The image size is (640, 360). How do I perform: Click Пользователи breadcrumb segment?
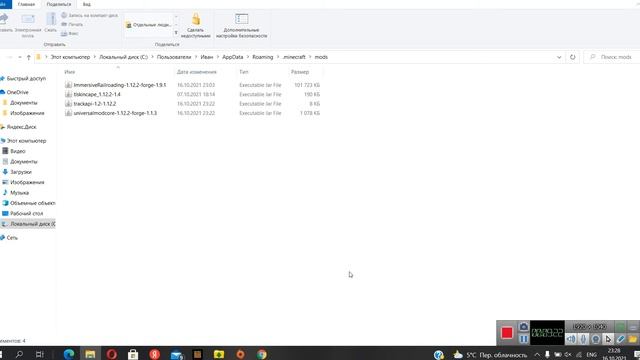coord(174,57)
